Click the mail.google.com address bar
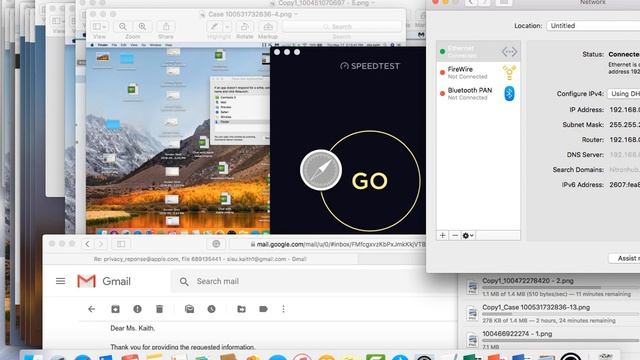This screenshot has height=360, width=640. click(329, 244)
